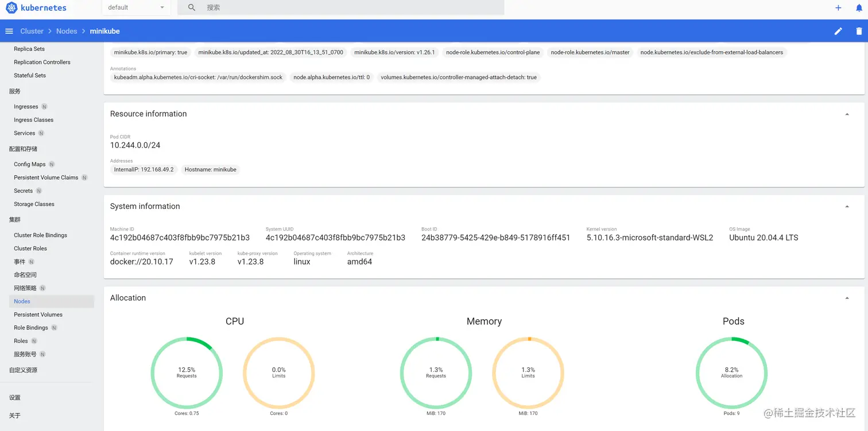Click the 集群 section heading
This screenshot has height=431, width=868.
15,220
